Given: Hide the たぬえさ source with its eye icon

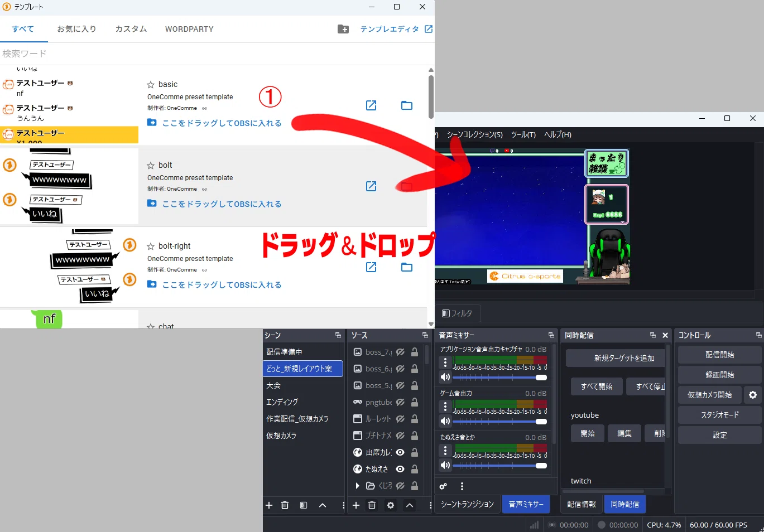Looking at the screenshot, I should click(x=400, y=469).
